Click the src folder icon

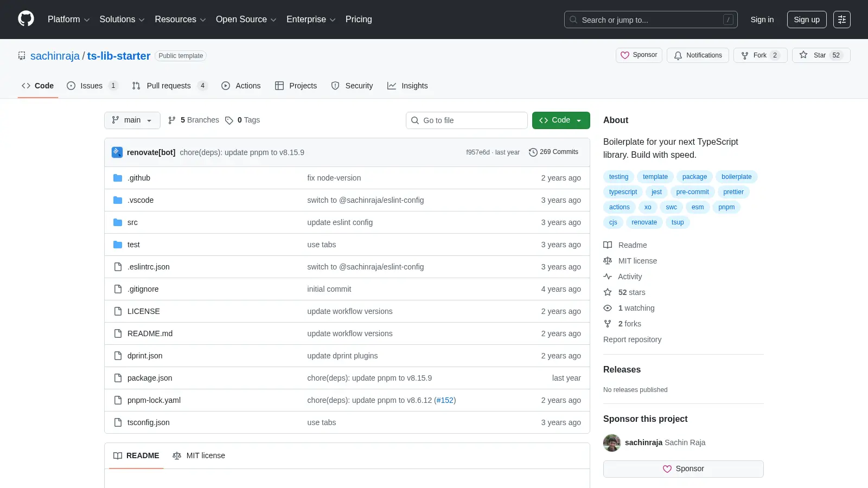click(118, 222)
